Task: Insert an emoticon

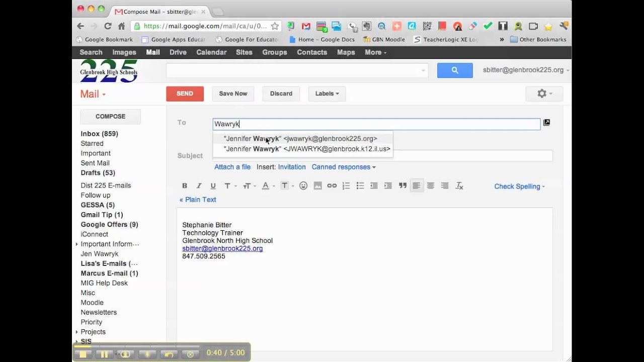Action: [303, 186]
